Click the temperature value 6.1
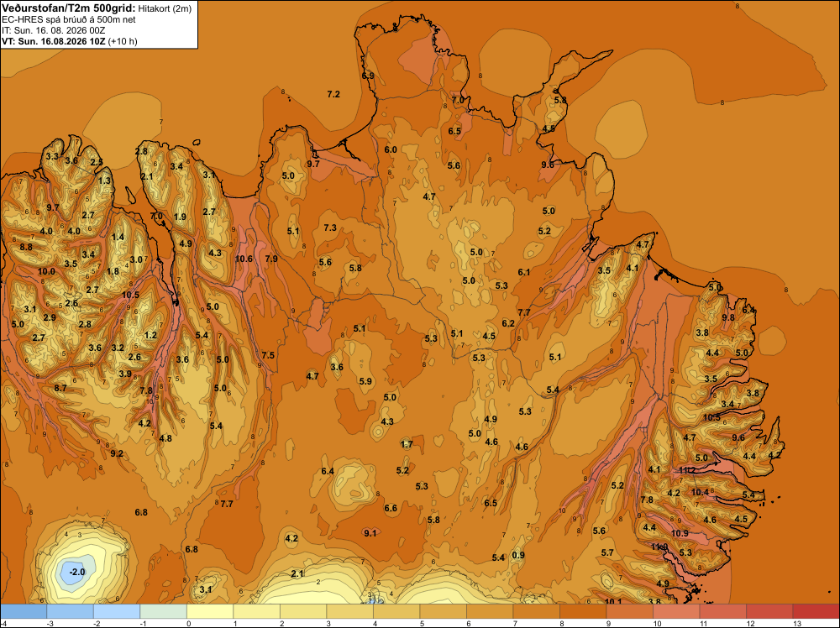 coord(524,273)
